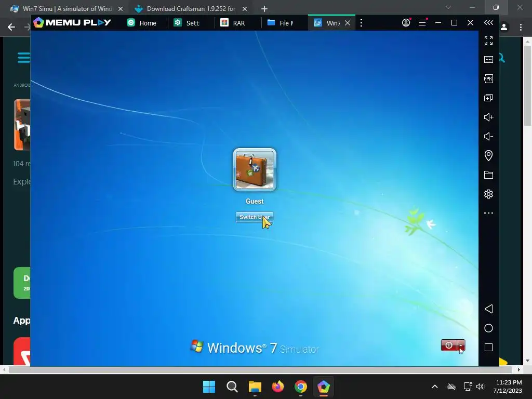Open the keyboard mapping icon in MEmu sidebar

(488, 59)
